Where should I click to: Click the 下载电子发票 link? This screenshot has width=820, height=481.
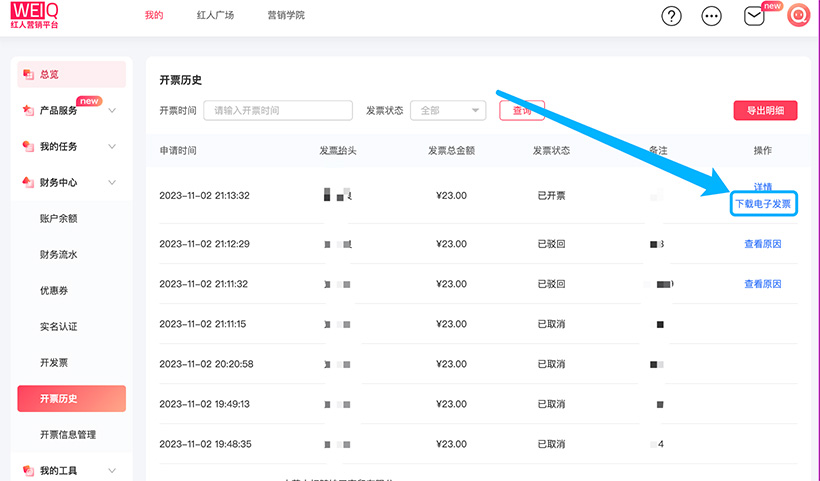[x=763, y=204]
